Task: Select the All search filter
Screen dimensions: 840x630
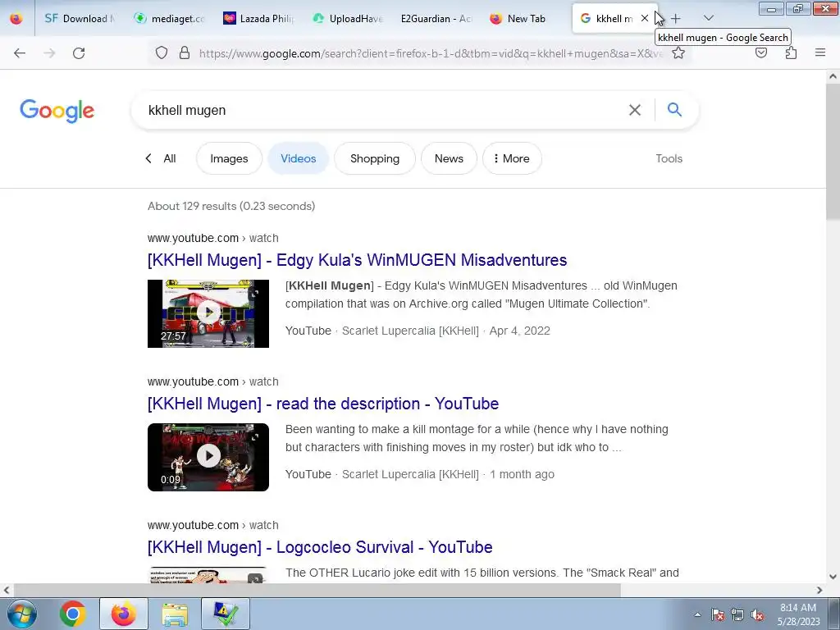Action: coord(169,158)
